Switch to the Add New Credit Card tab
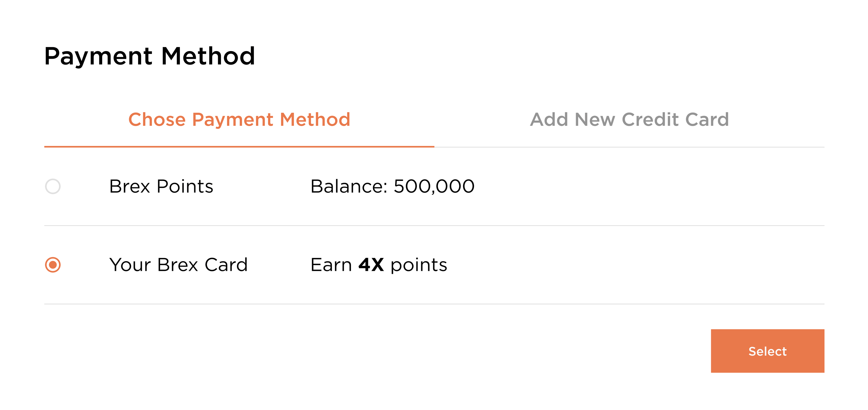The width and height of the screenshot is (868, 410). tap(629, 119)
